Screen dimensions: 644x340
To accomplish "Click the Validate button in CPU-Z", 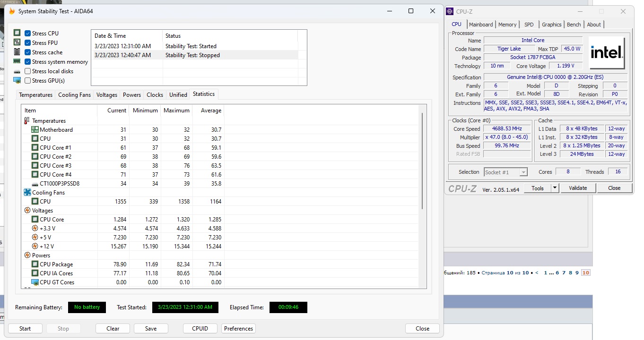I will (578, 188).
